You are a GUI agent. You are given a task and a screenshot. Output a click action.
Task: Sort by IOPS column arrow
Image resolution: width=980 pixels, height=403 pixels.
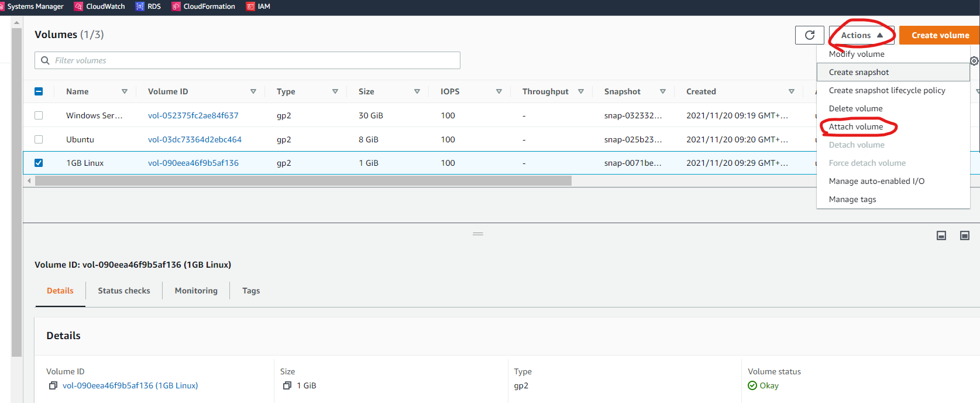[499, 91]
